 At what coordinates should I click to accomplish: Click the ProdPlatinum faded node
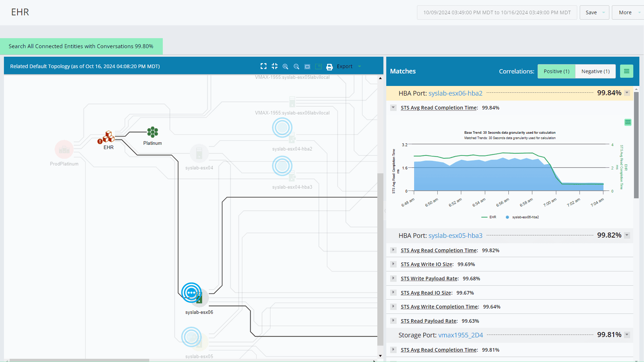click(64, 149)
